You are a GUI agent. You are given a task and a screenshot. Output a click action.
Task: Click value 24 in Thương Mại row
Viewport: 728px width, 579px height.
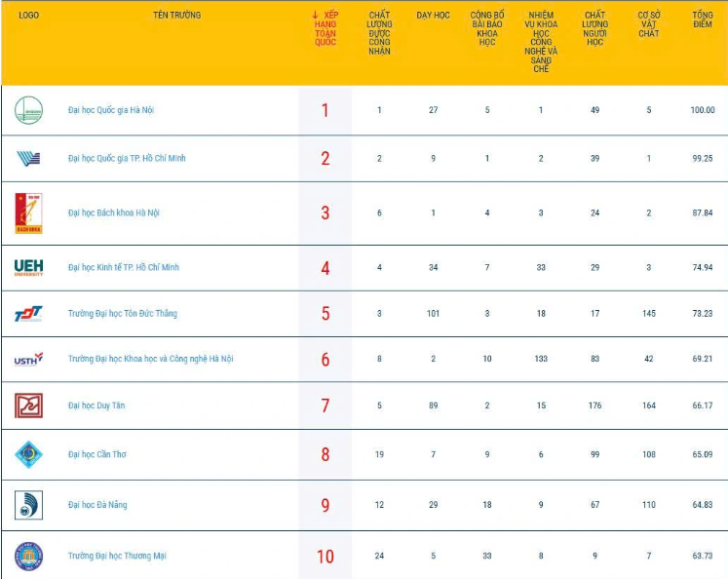click(379, 556)
